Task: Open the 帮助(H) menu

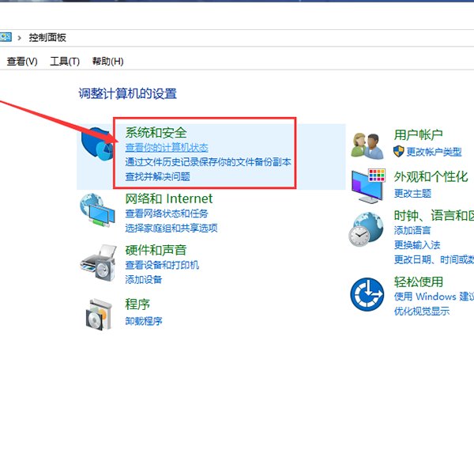Action: [108, 62]
